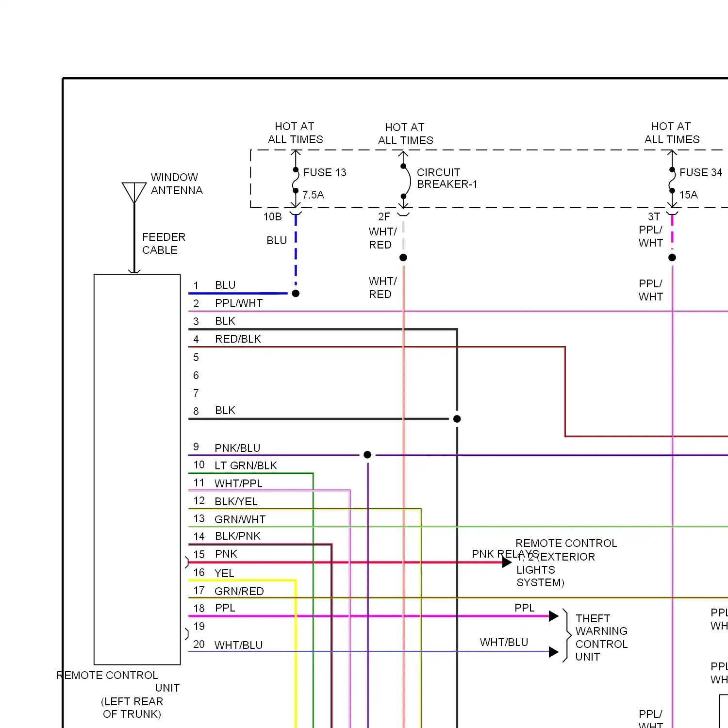Click 'HOT AT ALL TIMES' above Fuse 34
This screenshot has width=728, height=728.
[672, 132]
